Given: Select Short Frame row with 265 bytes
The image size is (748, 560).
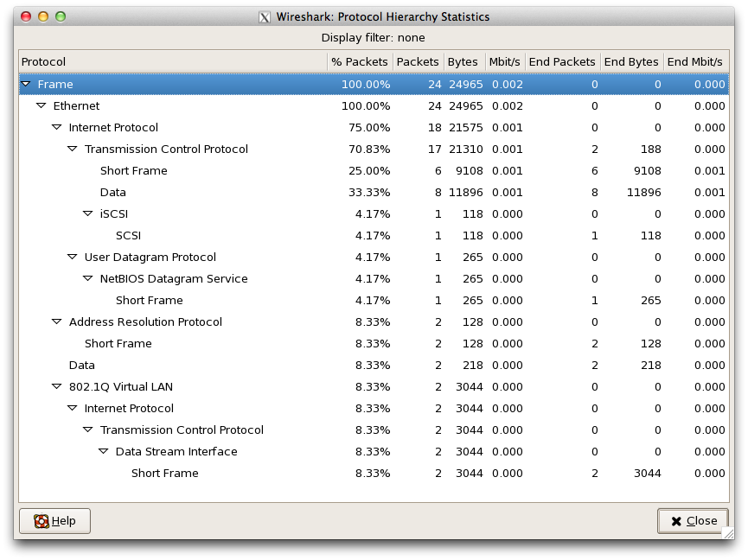Looking at the screenshot, I should (374, 300).
